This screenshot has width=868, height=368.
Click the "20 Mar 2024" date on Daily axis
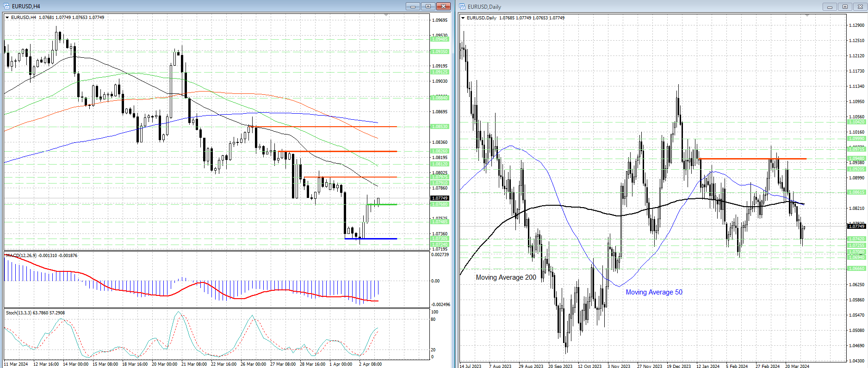click(797, 366)
